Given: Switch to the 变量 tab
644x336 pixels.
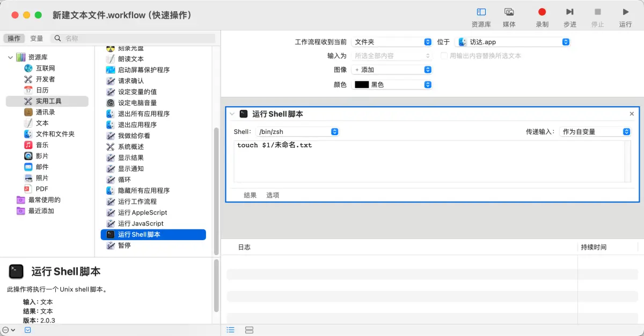Looking at the screenshot, I should coord(36,38).
